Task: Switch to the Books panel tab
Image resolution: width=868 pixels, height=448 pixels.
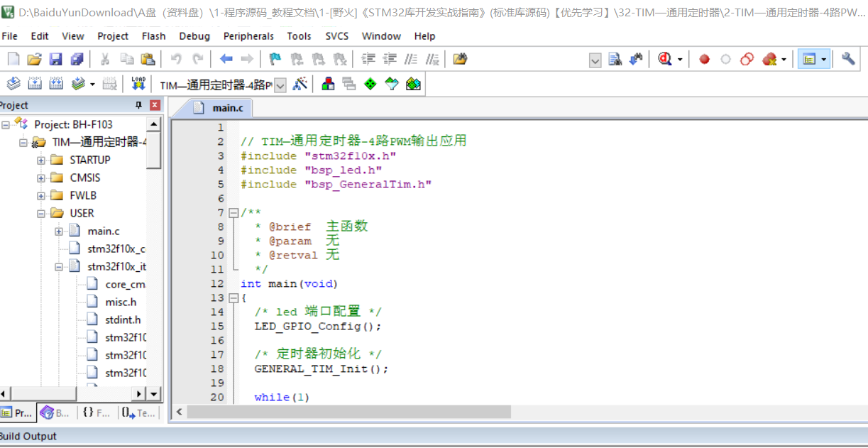Action: coord(56,413)
